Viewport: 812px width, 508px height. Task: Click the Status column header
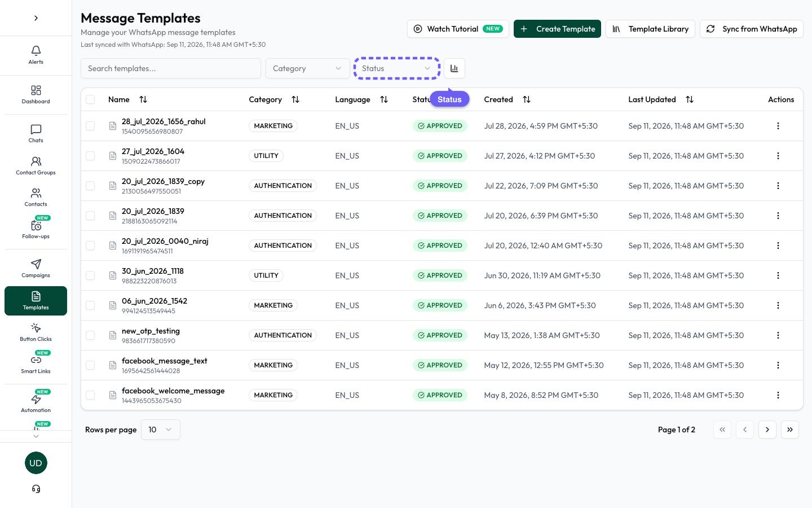click(421, 99)
